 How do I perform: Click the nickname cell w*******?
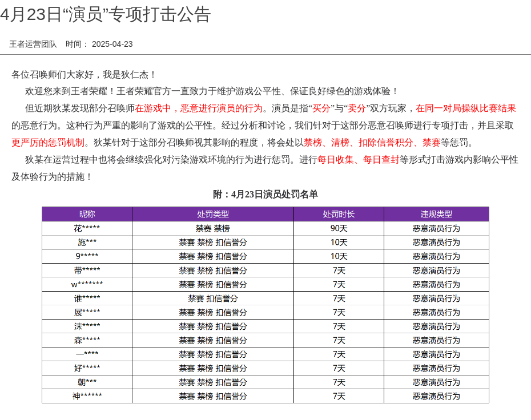tap(87, 284)
